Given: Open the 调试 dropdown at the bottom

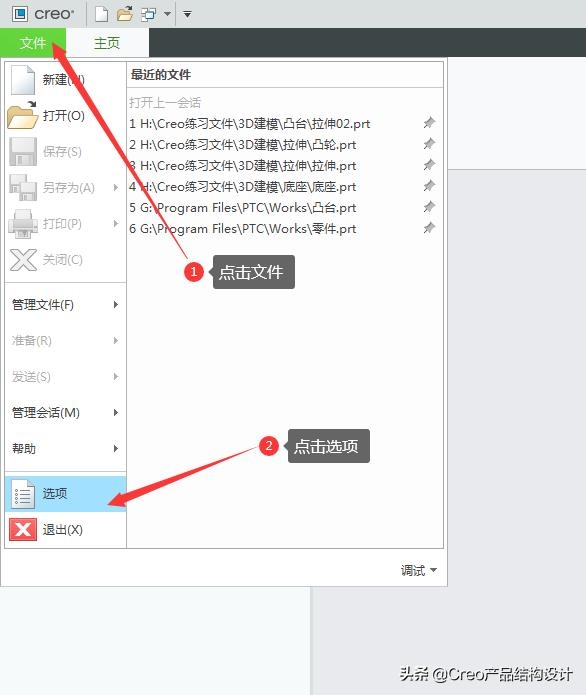Looking at the screenshot, I should tap(418, 570).
